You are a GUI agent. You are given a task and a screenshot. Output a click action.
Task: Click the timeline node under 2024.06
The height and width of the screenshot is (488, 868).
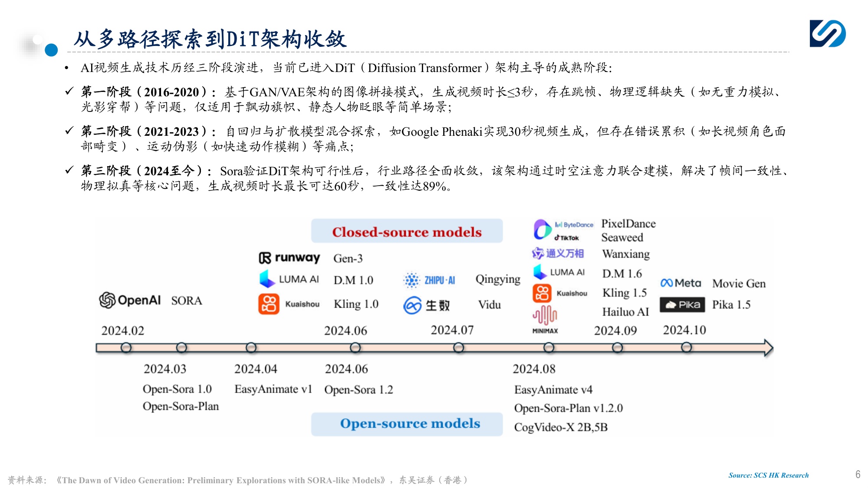coord(355,347)
